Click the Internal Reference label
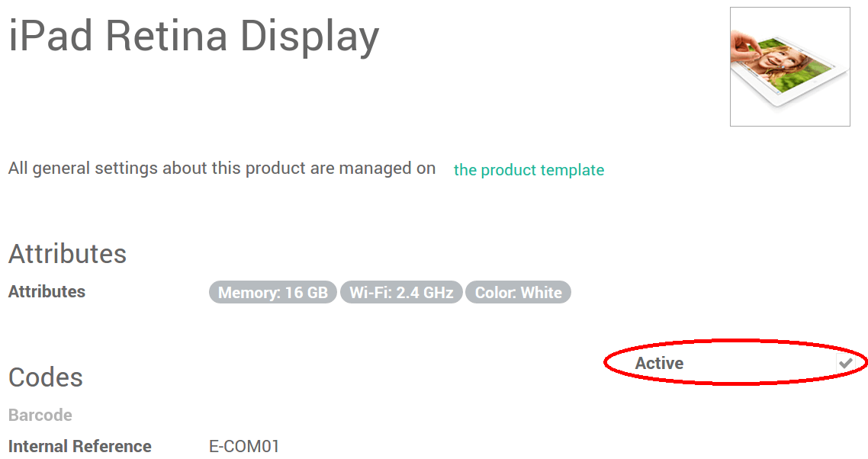 pyautogui.click(x=80, y=447)
